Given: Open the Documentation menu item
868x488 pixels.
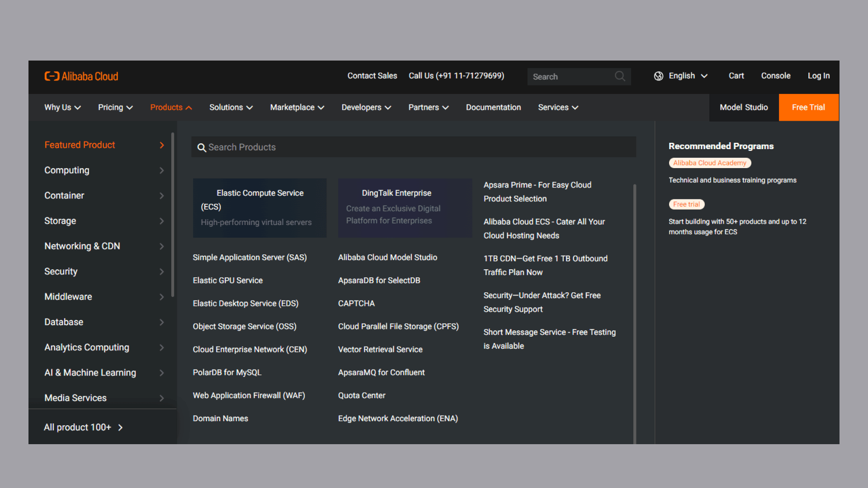Looking at the screenshot, I should point(493,108).
